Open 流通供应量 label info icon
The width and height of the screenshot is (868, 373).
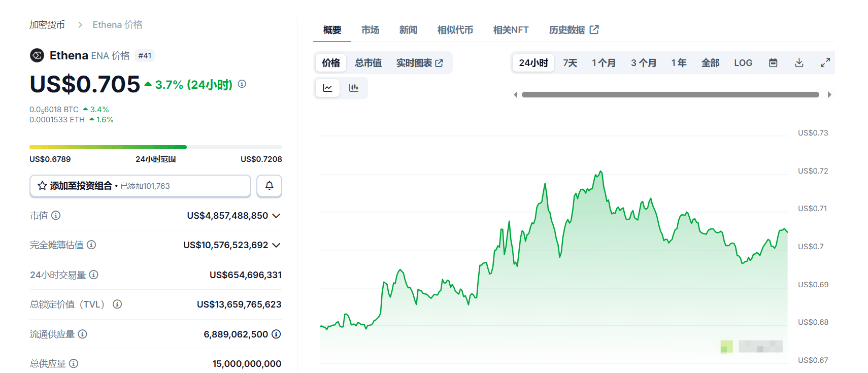pos(83,334)
